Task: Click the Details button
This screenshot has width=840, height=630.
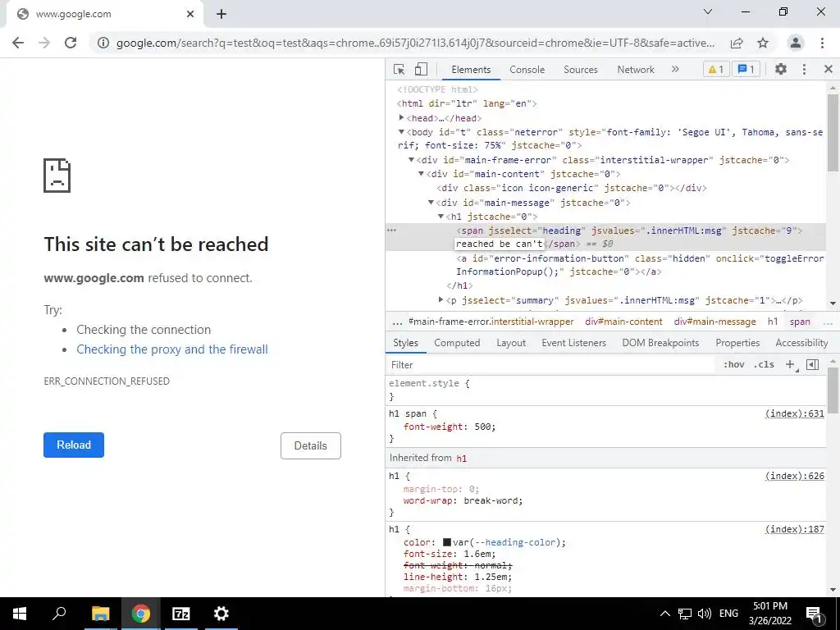Action: 311,445
